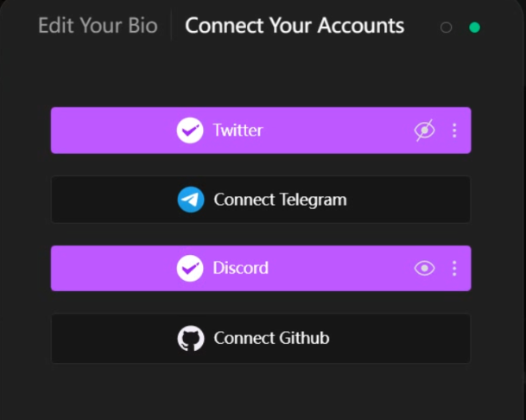
Task: Hide Discord account using the eye icon
Action: pos(424,268)
